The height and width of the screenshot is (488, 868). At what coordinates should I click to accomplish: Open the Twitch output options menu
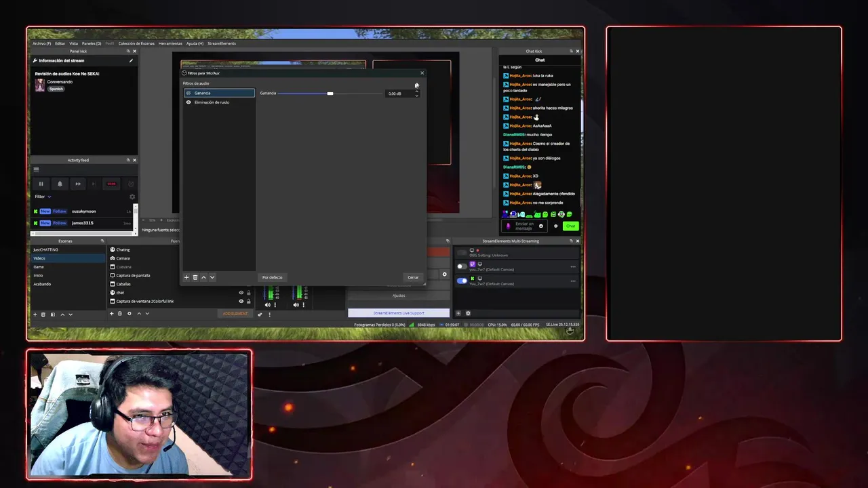tap(573, 266)
